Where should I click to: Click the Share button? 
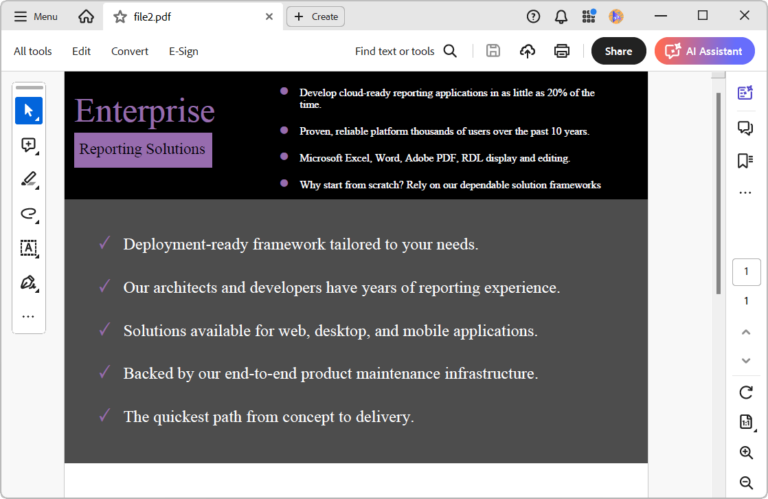pyautogui.click(x=618, y=51)
